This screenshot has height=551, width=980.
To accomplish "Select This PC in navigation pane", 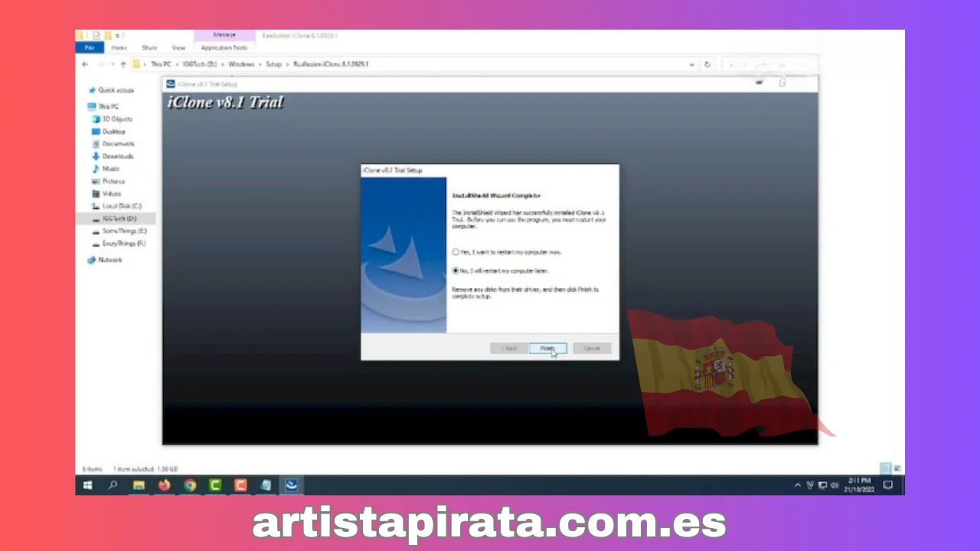I will coord(103,106).
